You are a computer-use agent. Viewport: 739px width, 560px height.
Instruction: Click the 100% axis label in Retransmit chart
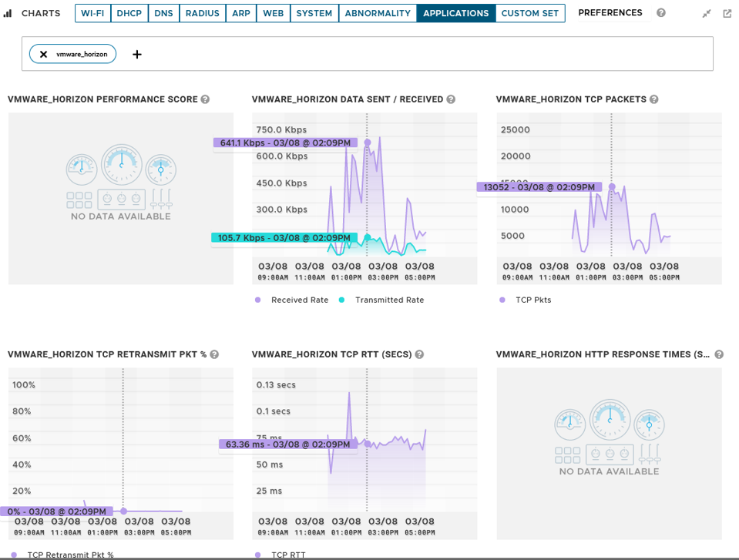pyautogui.click(x=24, y=385)
